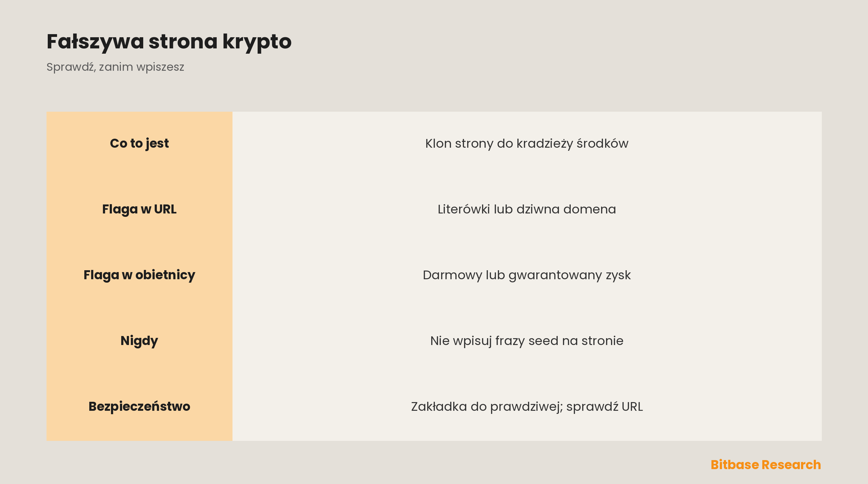Click the title Fałszywa strona krypto
This screenshot has height=484, width=868.
click(169, 42)
